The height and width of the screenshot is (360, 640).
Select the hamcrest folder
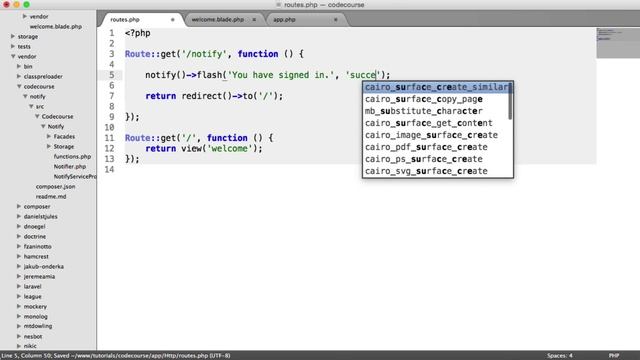point(36,256)
